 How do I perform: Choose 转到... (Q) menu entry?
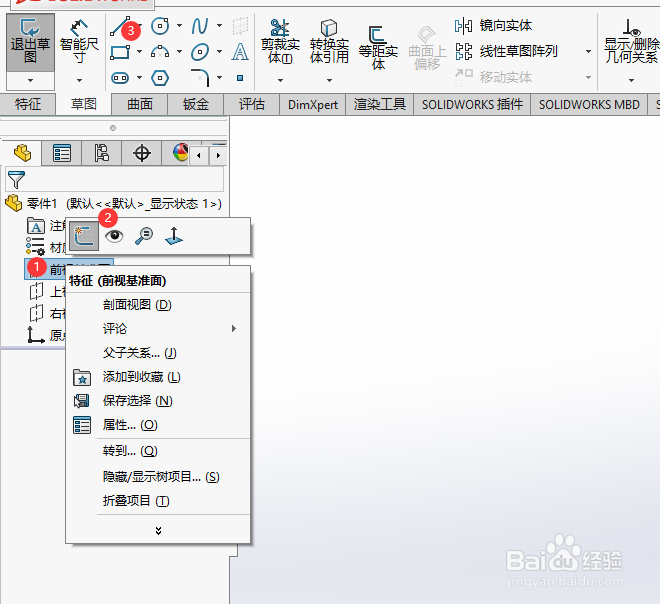coord(158,451)
